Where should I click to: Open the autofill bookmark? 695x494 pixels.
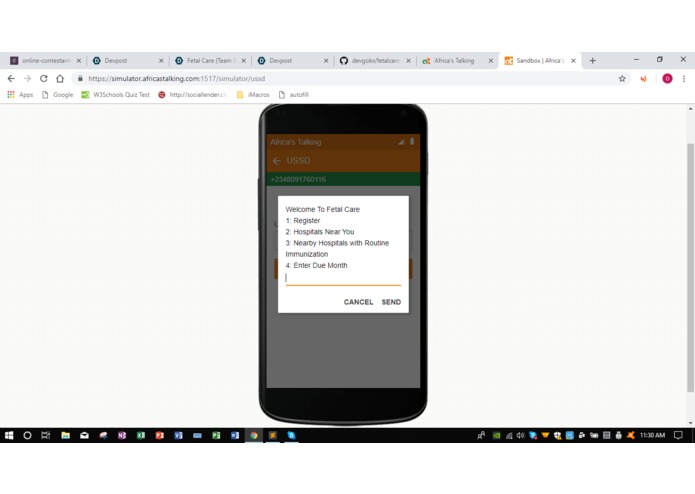tap(293, 94)
